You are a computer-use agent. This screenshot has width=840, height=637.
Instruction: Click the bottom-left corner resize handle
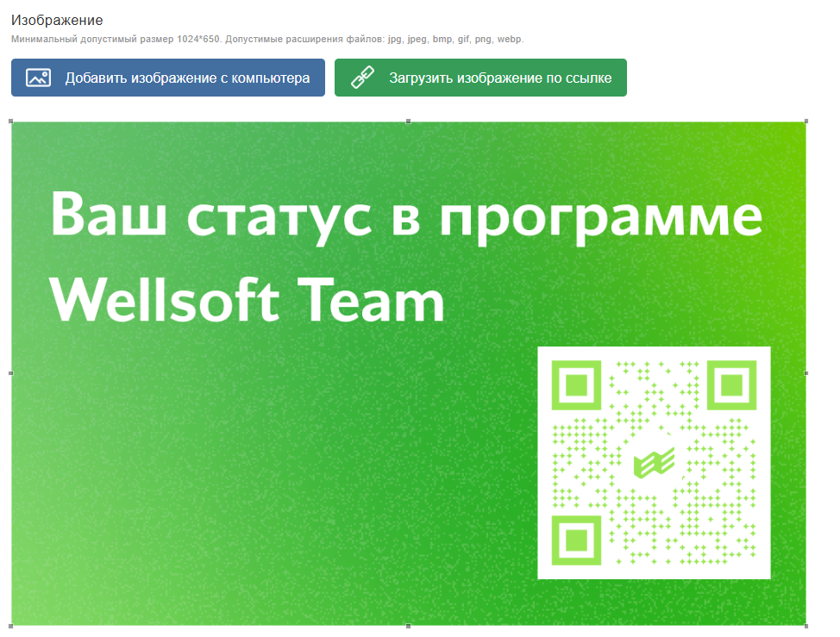[x=11, y=625]
